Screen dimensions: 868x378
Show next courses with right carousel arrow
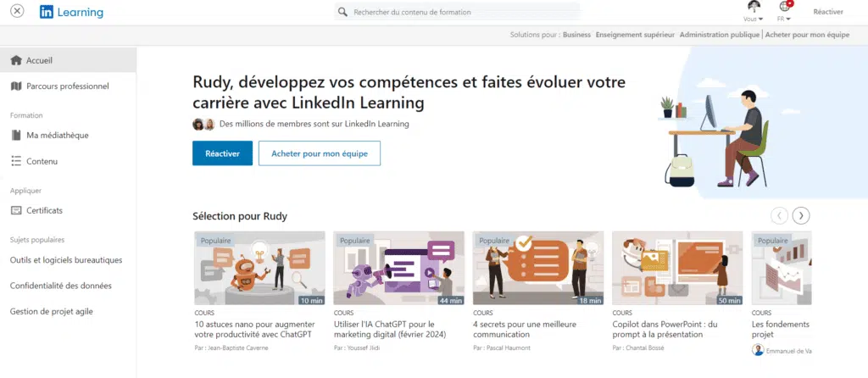[x=801, y=215]
